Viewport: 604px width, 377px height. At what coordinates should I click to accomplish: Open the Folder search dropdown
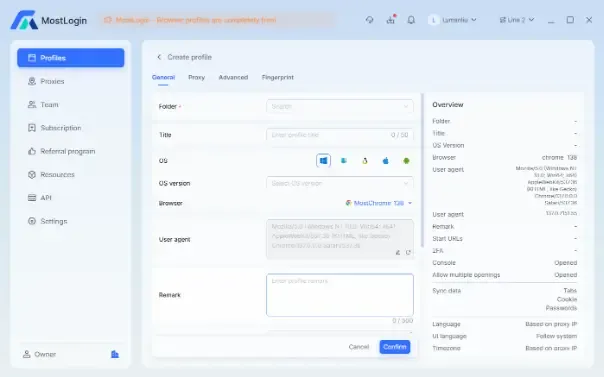340,106
